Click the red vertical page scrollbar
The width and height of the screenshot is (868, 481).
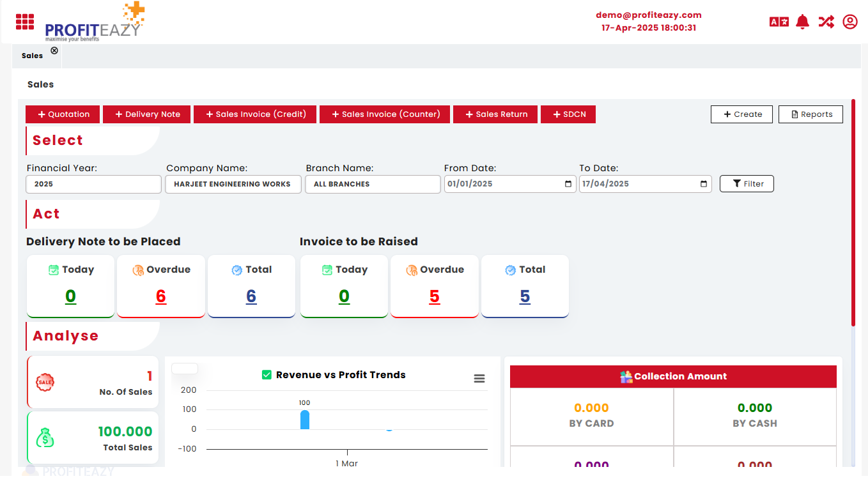(x=853, y=211)
